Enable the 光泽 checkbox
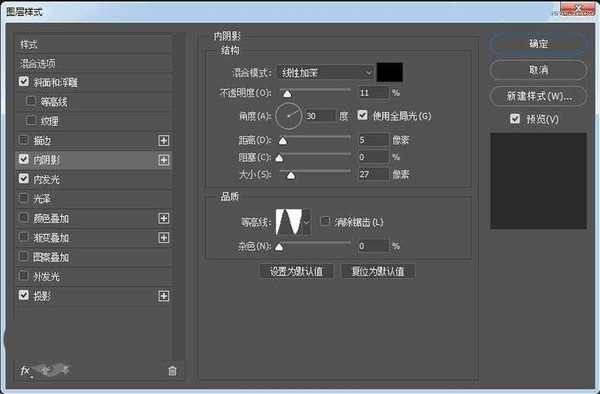 point(24,198)
